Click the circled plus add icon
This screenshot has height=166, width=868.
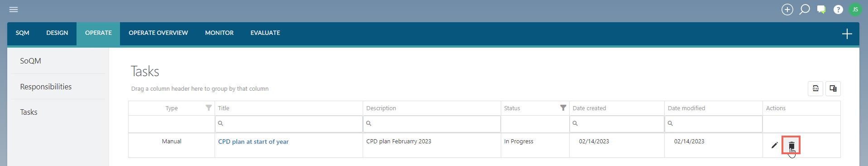point(787,10)
